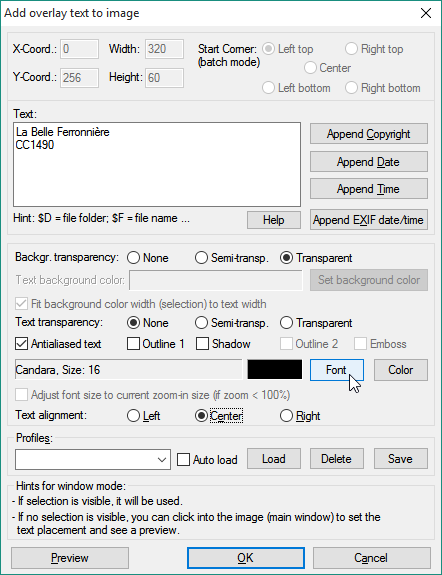Screen dimensions: 442x575
Task: Enable the Auto load checkbox
Action: [x=183, y=459]
